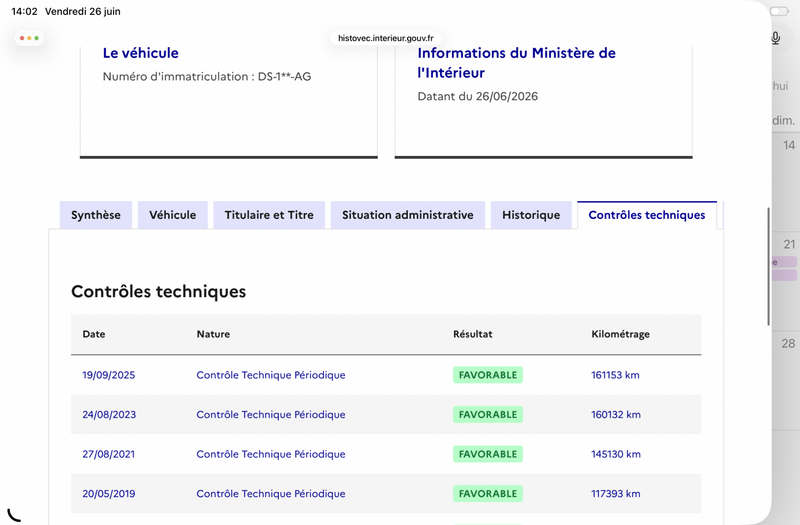Tap the status bar date Vendredi 26 juin
This screenshot has width=800, height=525.
point(83,11)
